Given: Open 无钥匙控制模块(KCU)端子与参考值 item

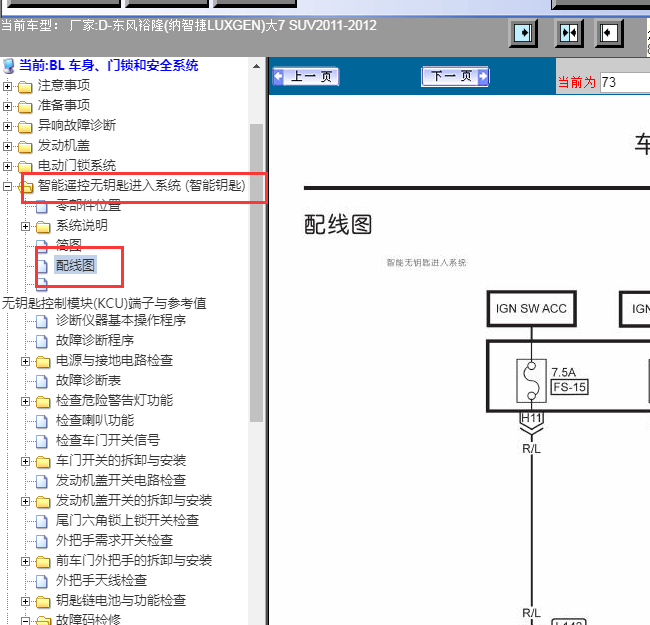Looking at the screenshot, I should (x=104, y=303).
